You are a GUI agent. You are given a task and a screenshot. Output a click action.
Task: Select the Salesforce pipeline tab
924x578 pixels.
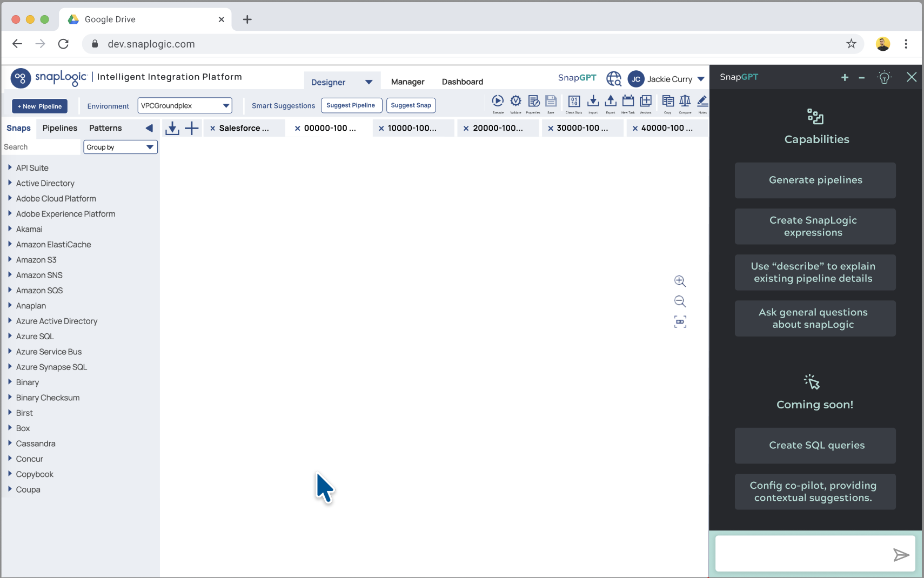(244, 128)
